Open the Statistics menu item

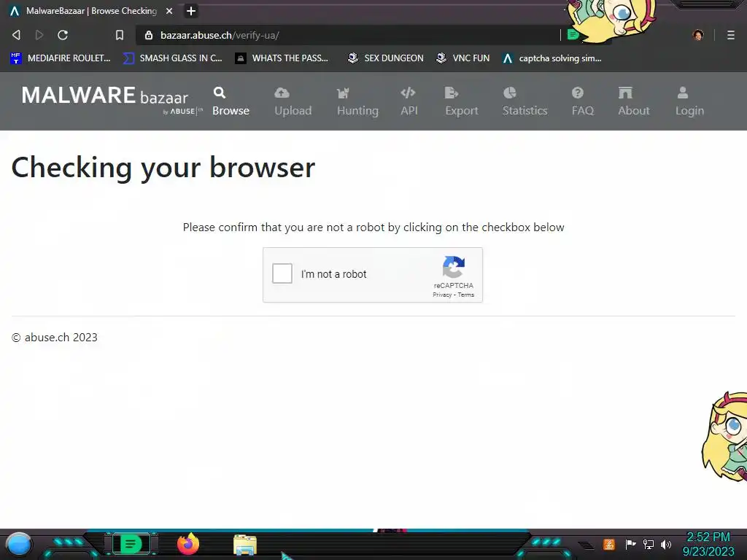click(525, 101)
